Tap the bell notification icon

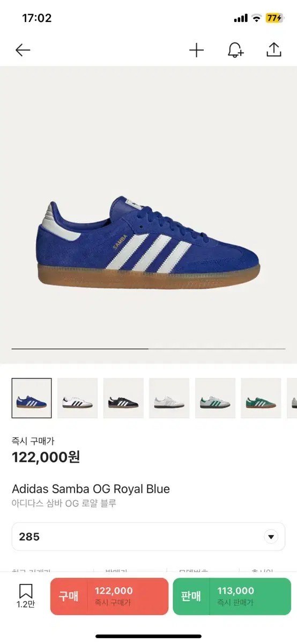click(235, 50)
